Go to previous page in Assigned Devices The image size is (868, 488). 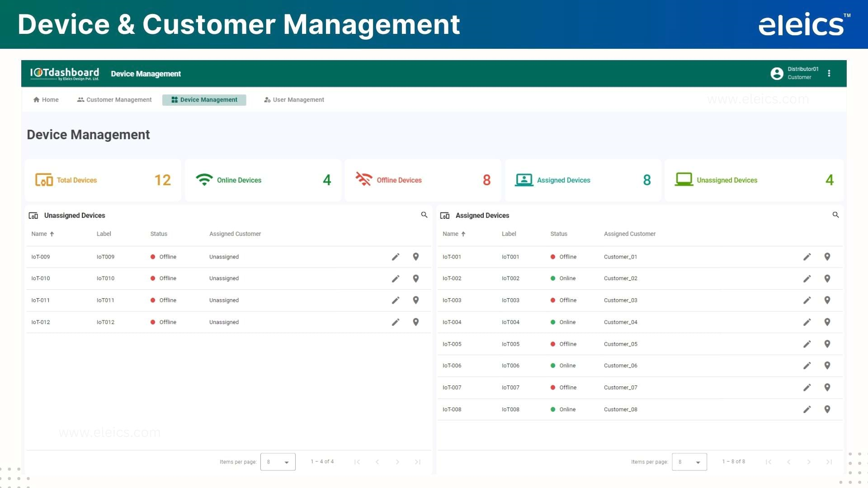coord(788,462)
